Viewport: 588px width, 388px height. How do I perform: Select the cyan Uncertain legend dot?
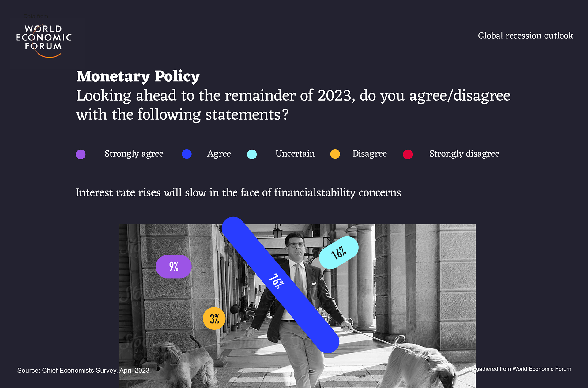click(x=252, y=154)
